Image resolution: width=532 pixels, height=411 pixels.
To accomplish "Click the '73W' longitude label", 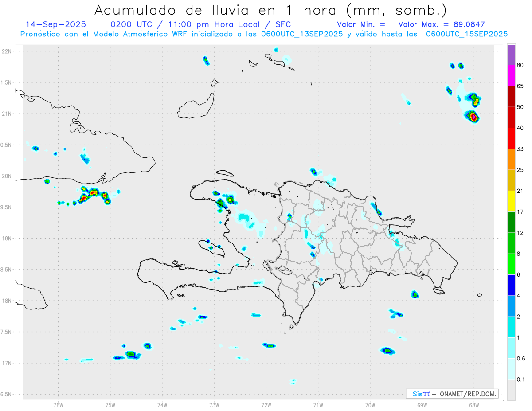I will point(214,405).
